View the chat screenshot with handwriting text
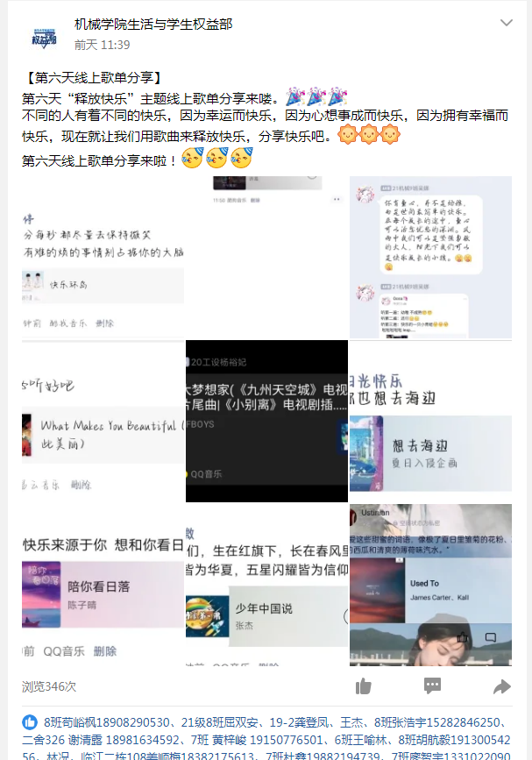 point(430,258)
